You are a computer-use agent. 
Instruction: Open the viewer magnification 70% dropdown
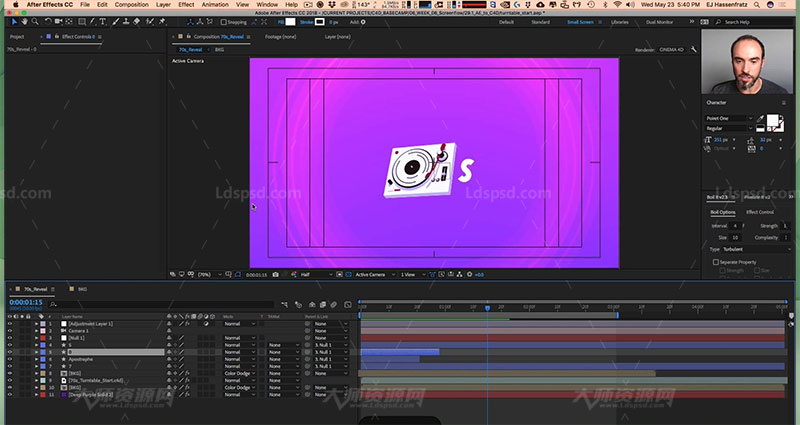coord(209,274)
